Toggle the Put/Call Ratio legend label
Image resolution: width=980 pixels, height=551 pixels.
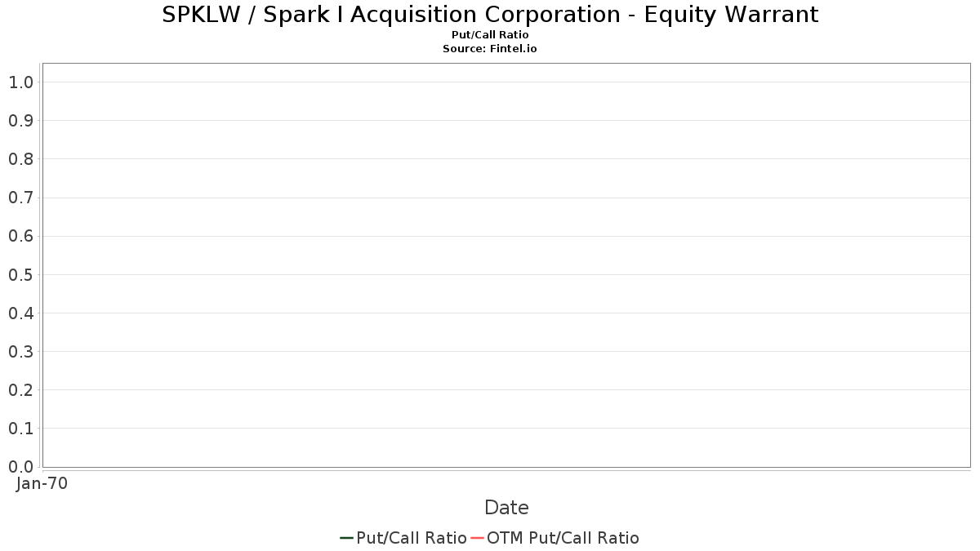tap(412, 538)
